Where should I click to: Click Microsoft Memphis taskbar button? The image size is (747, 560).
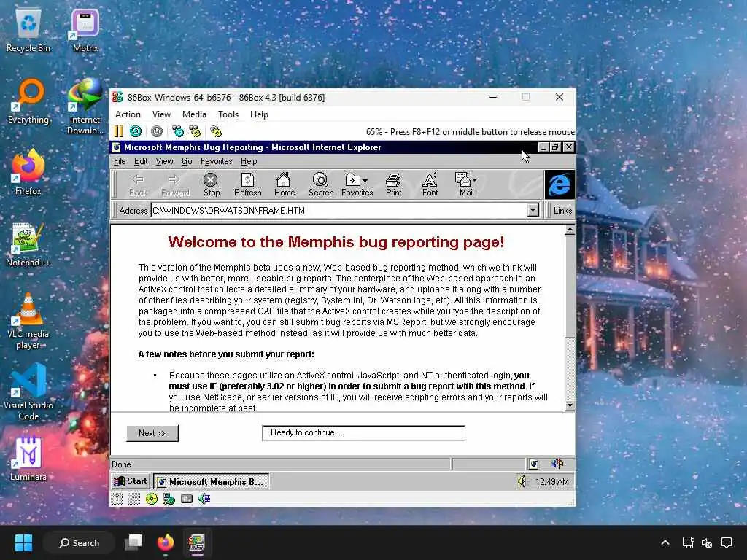coord(211,481)
